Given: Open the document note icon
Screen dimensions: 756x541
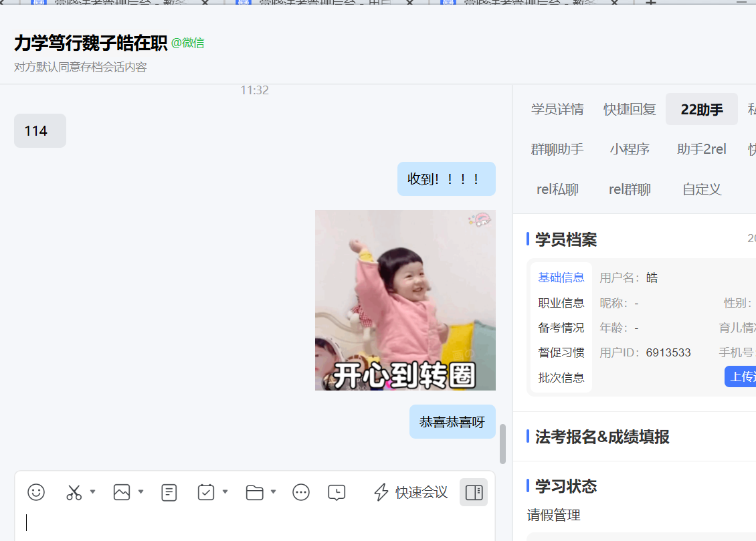Looking at the screenshot, I should pyautogui.click(x=169, y=492).
